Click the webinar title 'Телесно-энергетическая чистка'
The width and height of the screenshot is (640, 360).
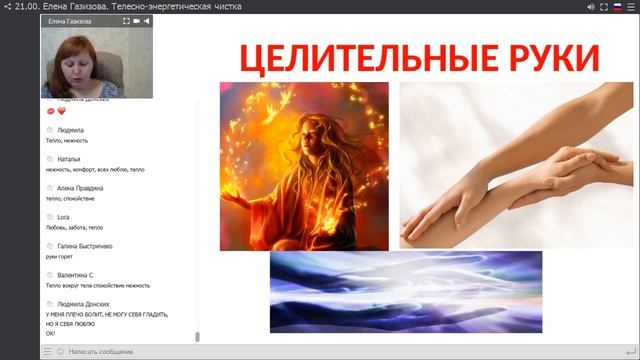pyautogui.click(x=176, y=7)
